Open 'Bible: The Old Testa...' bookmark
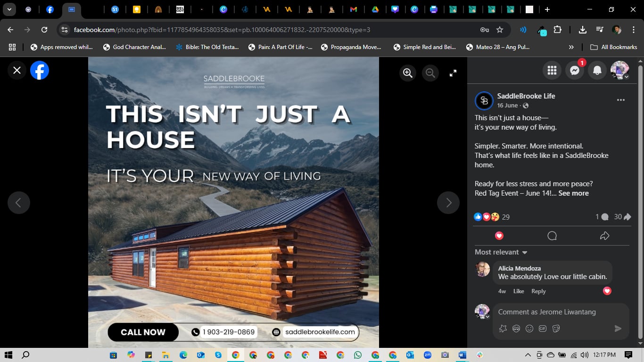Image resolution: width=644 pixels, height=362 pixels. (207, 47)
